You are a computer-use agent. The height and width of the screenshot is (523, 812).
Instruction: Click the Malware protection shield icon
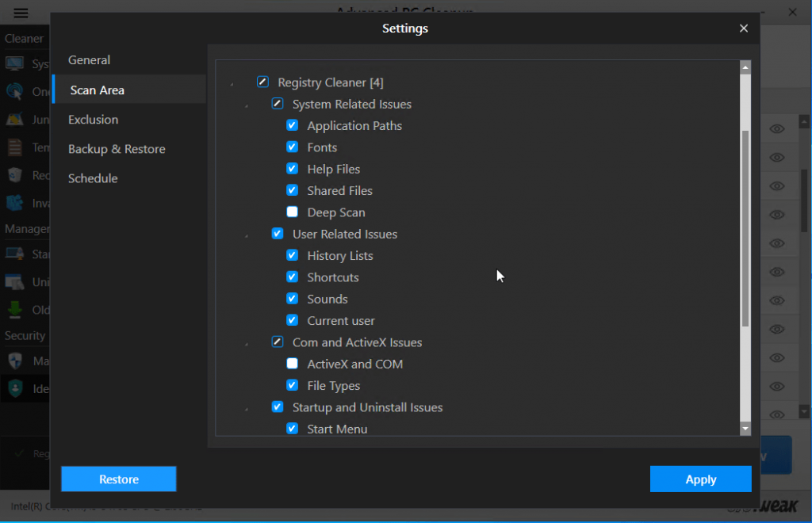pyautogui.click(x=15, y=361)
